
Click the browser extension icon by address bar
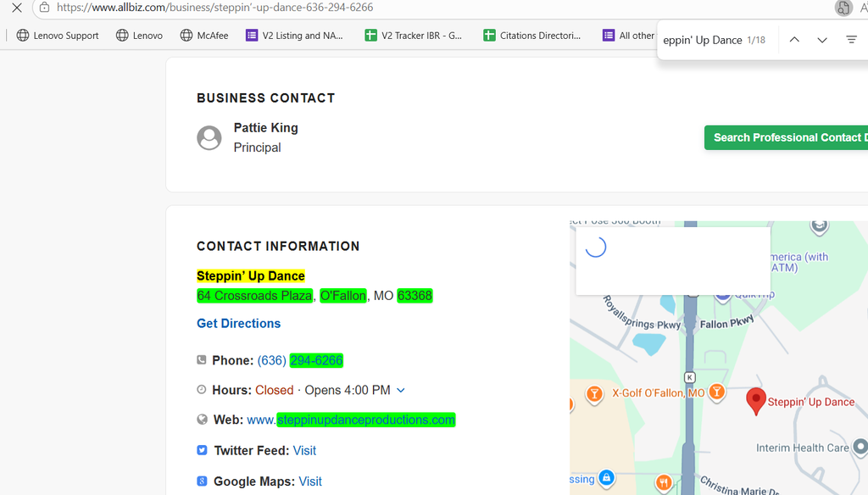[843, 8]
